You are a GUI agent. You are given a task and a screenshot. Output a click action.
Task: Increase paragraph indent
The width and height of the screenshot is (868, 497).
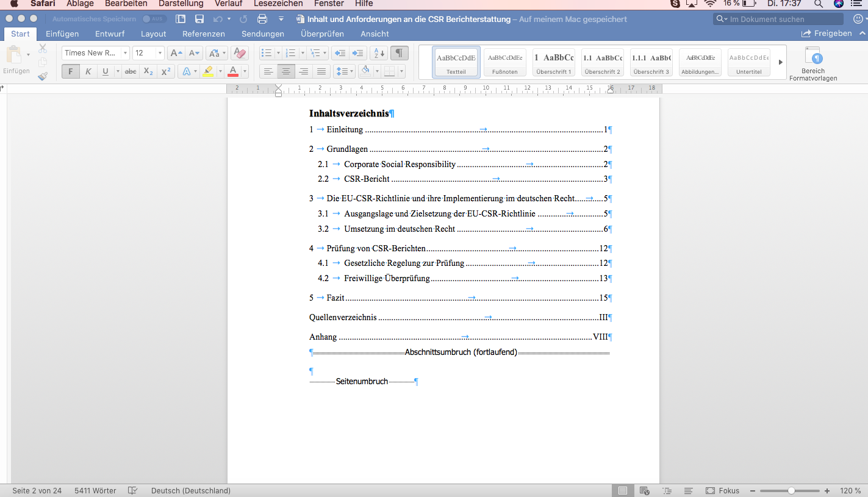tap(358, 53)
